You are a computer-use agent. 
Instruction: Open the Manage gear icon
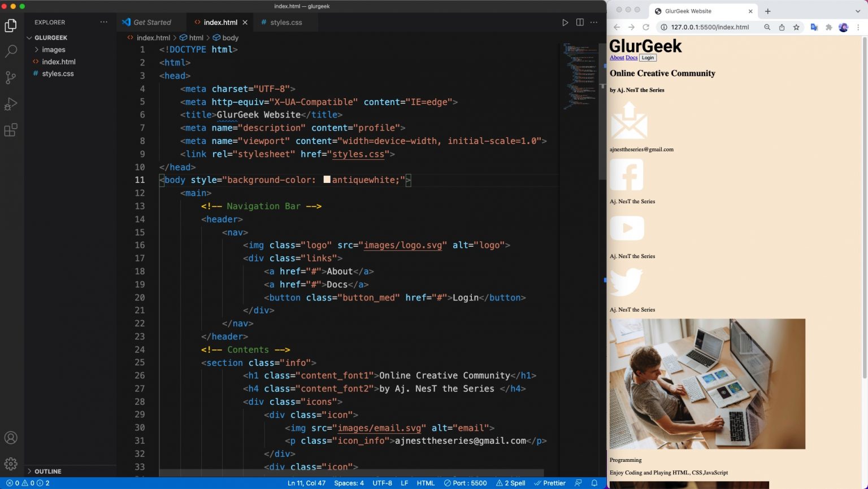point(11,464)
